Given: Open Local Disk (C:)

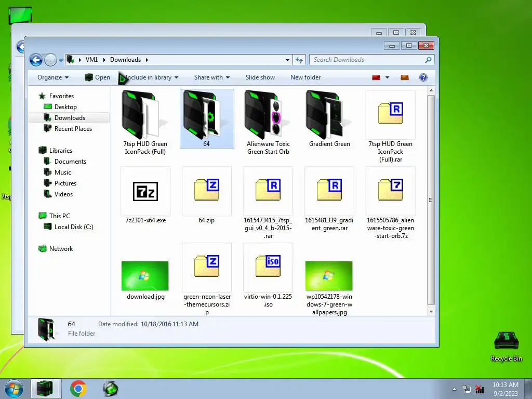Looking at the screenshot, I should (x=74, y=227).
